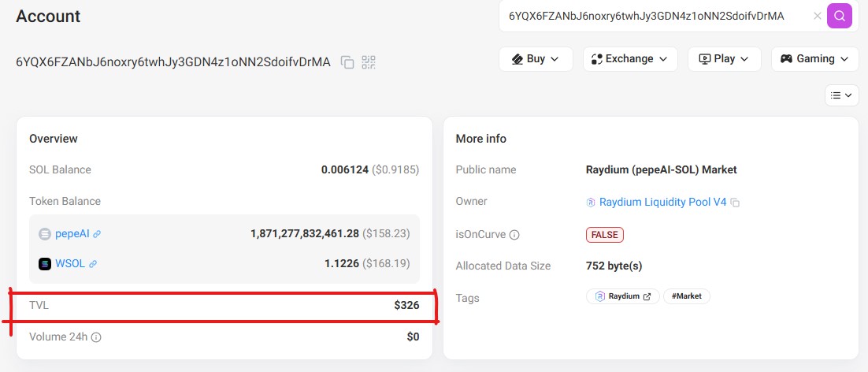This screenshot has height=372, width=868.
Task: Open the Raydium tag with external link
Action: click(623, 296)
